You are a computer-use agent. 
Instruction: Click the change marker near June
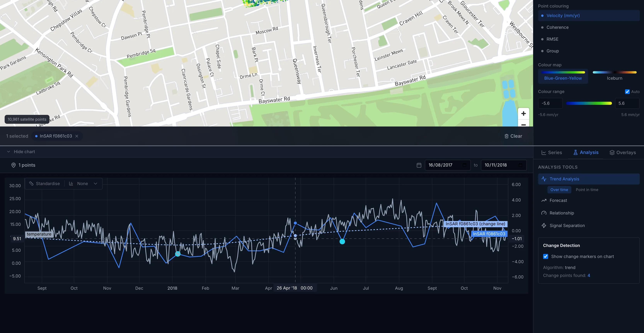coord(342,241)
